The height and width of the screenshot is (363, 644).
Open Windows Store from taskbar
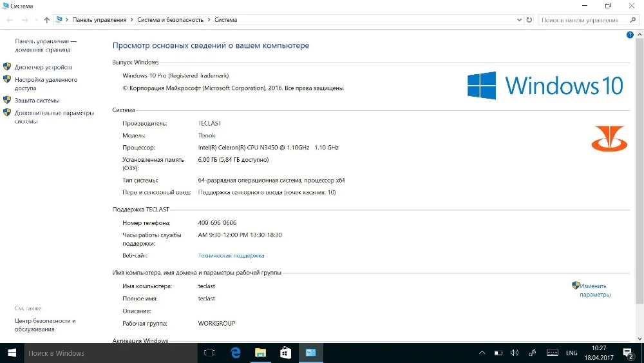pos(285,353)
